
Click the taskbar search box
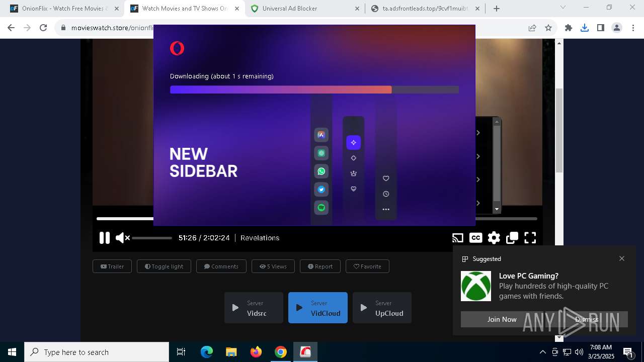(x=97, y=352)
